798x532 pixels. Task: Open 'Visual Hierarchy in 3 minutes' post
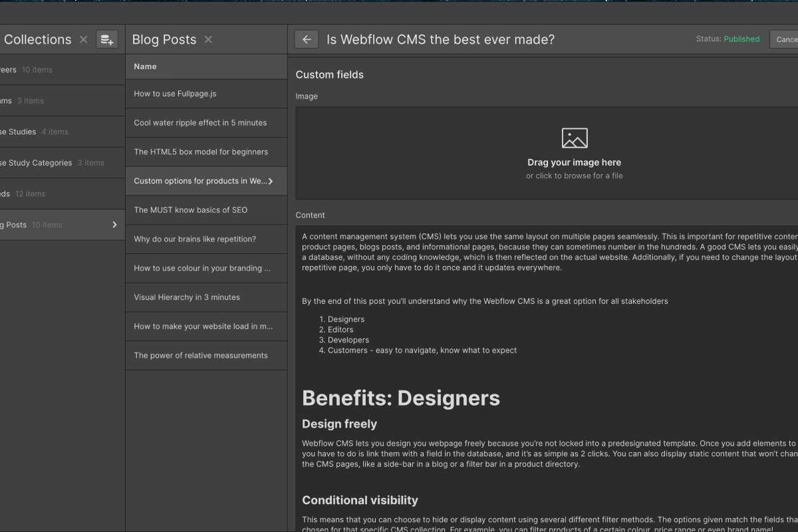click(x=206, y=297)
